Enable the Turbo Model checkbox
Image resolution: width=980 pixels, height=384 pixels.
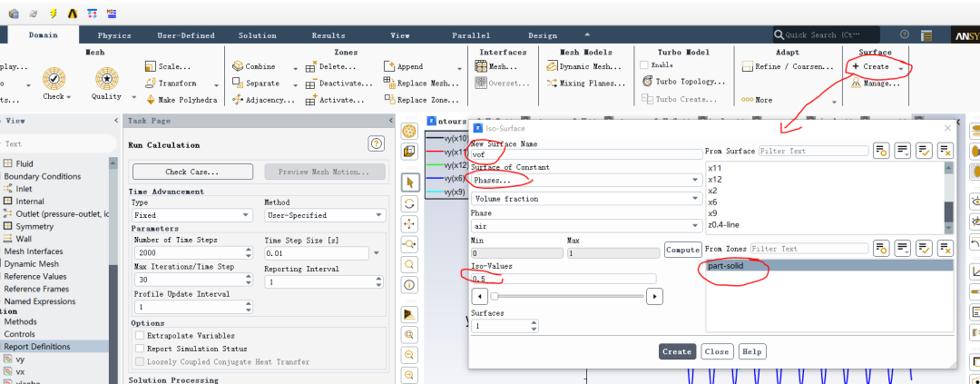click(643, 64)
